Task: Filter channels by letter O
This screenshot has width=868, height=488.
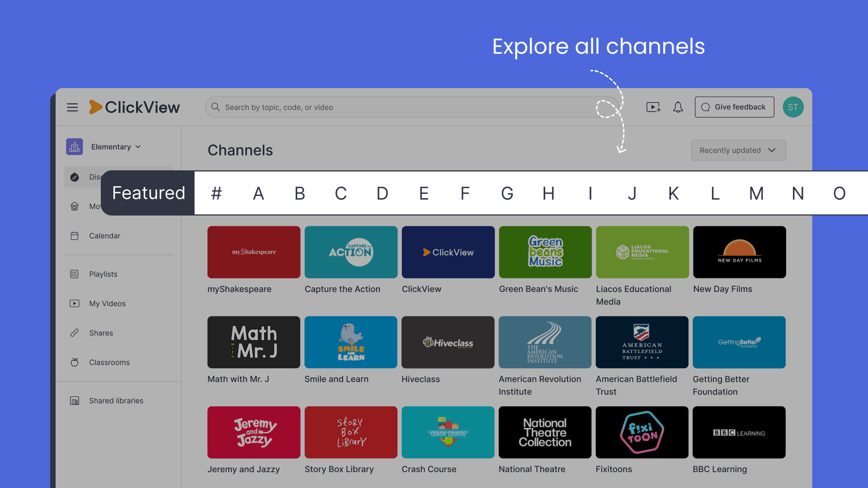Action: point(840,193)
